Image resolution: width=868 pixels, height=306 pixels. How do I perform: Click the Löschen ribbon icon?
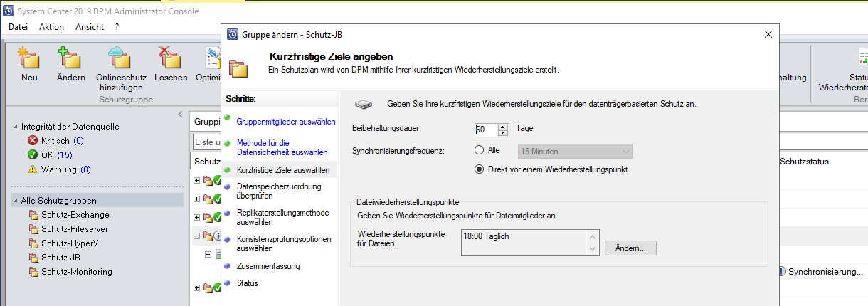170,59
